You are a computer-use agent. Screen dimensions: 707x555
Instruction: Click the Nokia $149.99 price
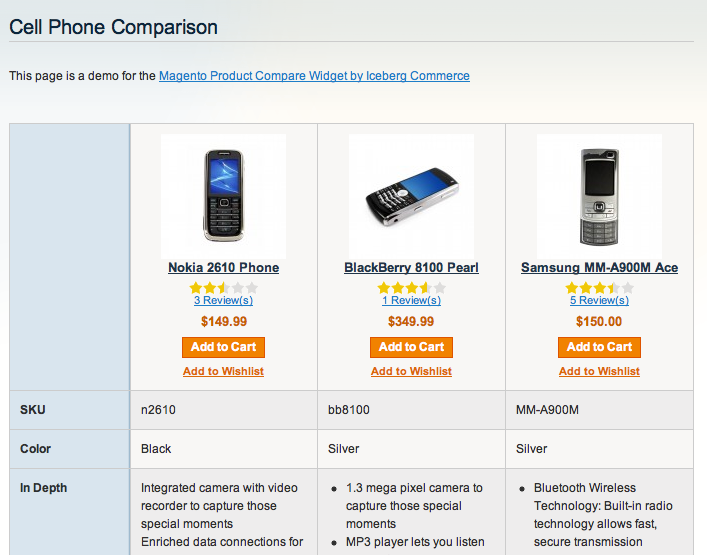point(223,322)
